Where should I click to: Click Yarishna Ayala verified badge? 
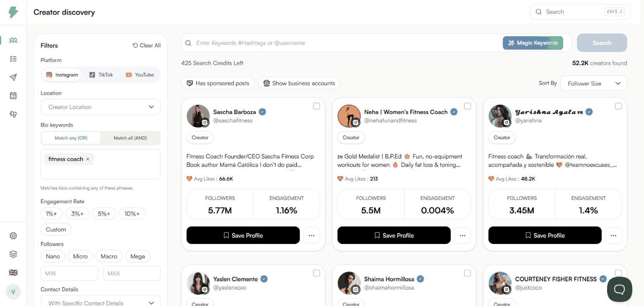click(589, 112)
